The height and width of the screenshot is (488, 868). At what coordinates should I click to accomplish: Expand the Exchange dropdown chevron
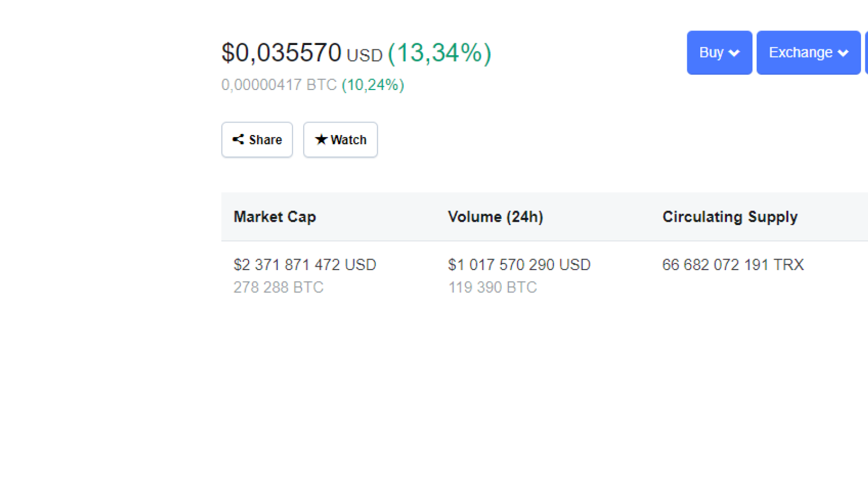point(843,53)
